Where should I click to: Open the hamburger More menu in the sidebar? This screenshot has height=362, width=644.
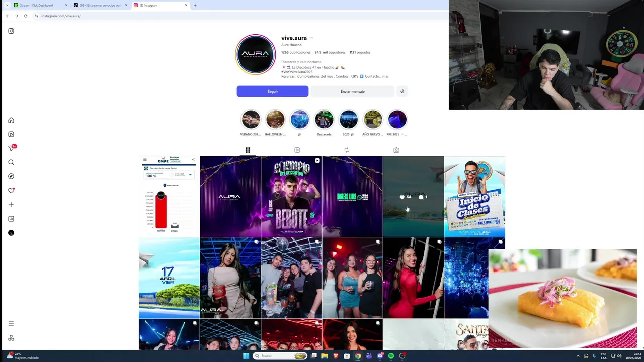[11, 324]
